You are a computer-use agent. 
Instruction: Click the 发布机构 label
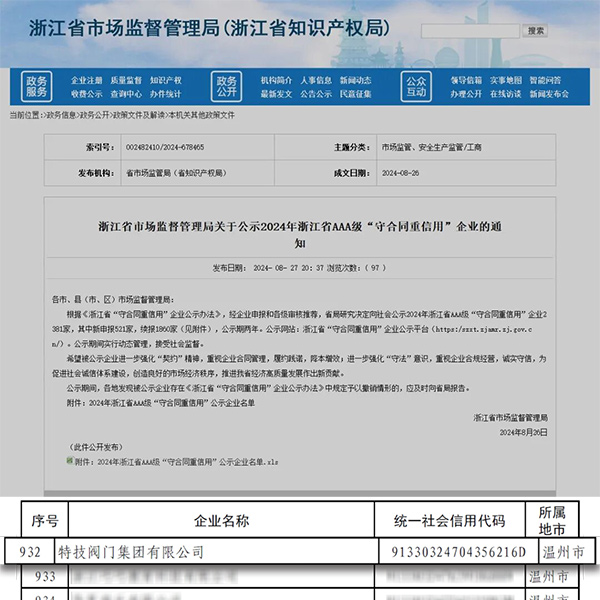(x=96, y=173)
